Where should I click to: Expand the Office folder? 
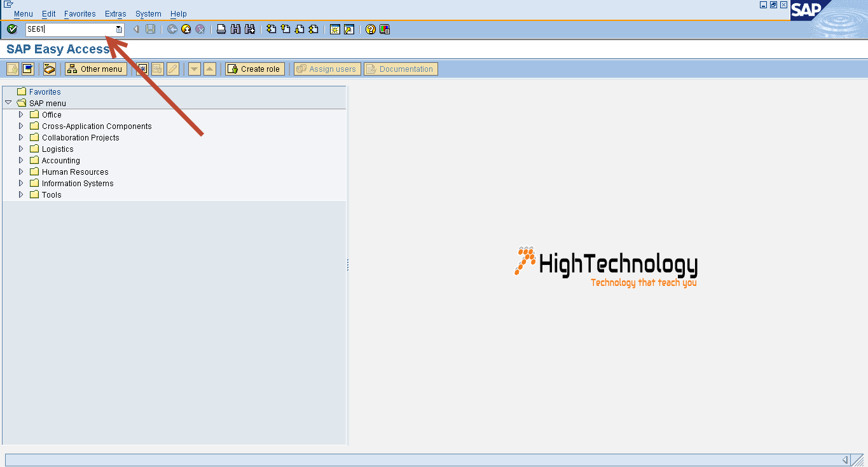click(x=21, y=114)
